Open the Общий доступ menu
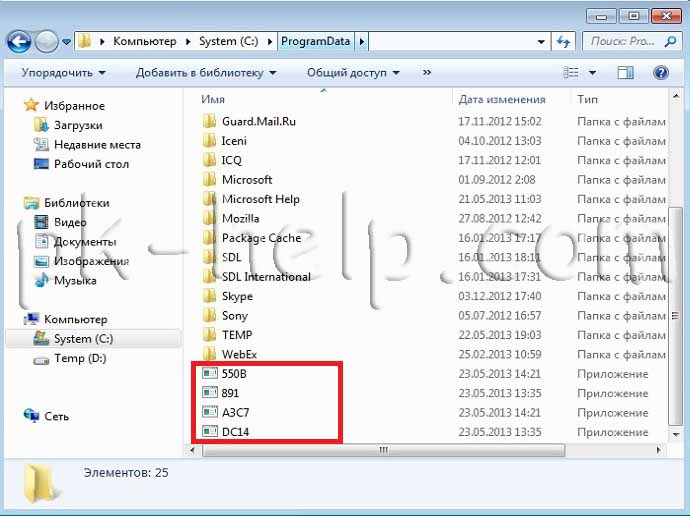 353,73
